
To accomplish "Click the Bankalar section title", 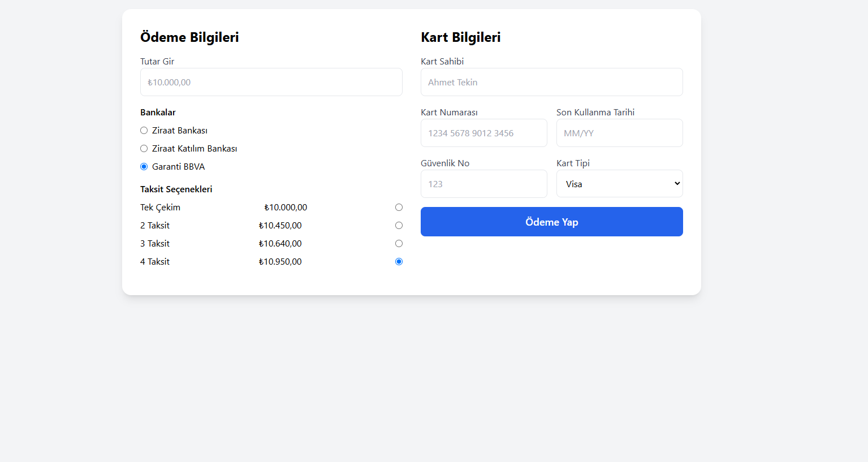I will click(158, 113).
